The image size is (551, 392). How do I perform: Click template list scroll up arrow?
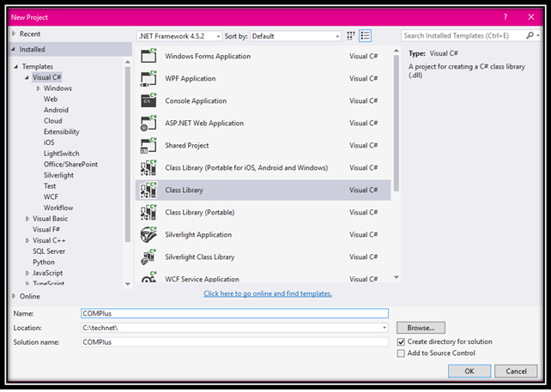point(397,51)
